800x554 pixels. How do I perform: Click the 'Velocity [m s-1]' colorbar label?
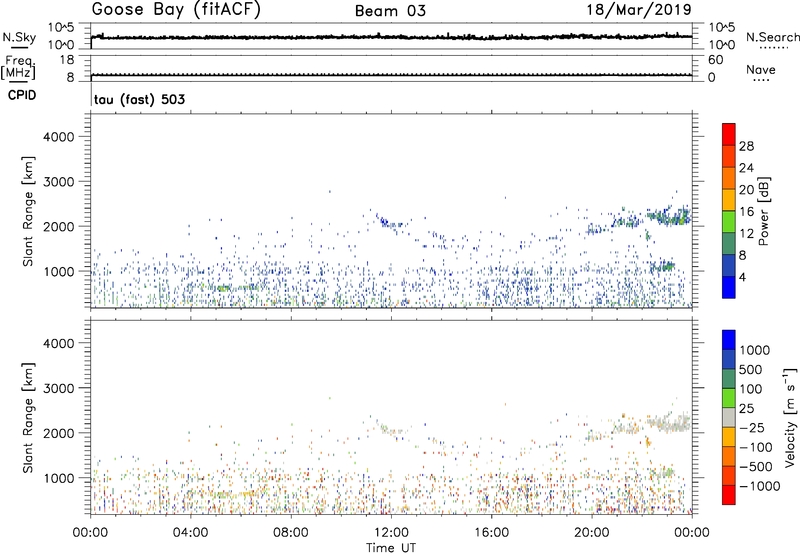click(x=790, y=417)
